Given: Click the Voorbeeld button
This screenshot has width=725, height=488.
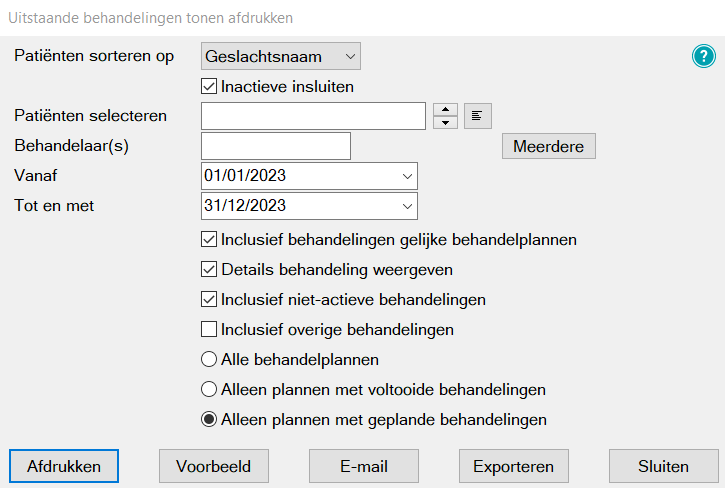Looking at the screenshot, I should click(x=214, y=466).
